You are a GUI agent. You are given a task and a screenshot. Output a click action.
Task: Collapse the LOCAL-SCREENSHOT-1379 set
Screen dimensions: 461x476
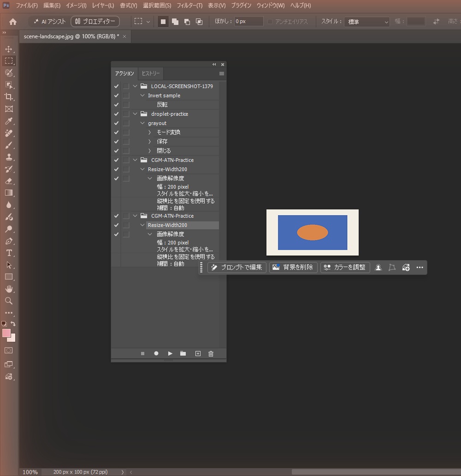pyautogui.click(x=136, y=86)
